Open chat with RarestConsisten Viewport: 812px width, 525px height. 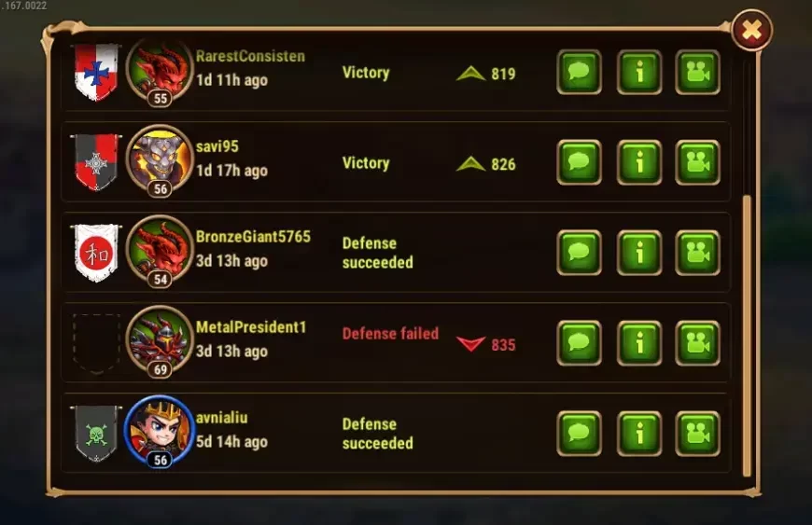[579, 72]
